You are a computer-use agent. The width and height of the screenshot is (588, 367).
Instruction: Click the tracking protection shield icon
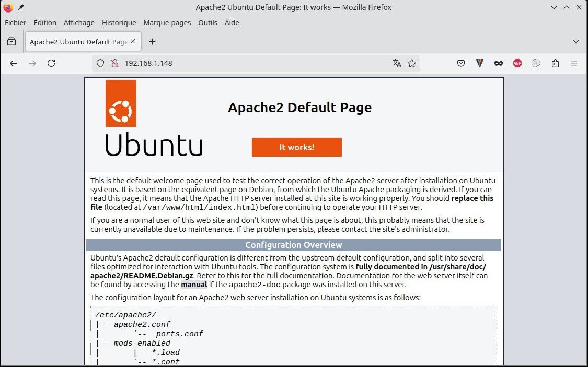tap(101, 63)
